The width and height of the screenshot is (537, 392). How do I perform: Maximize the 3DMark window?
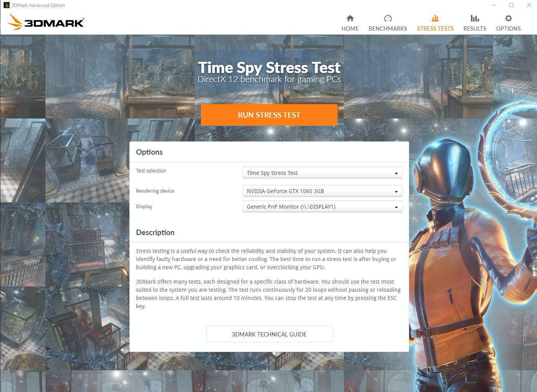pos(511,5)
